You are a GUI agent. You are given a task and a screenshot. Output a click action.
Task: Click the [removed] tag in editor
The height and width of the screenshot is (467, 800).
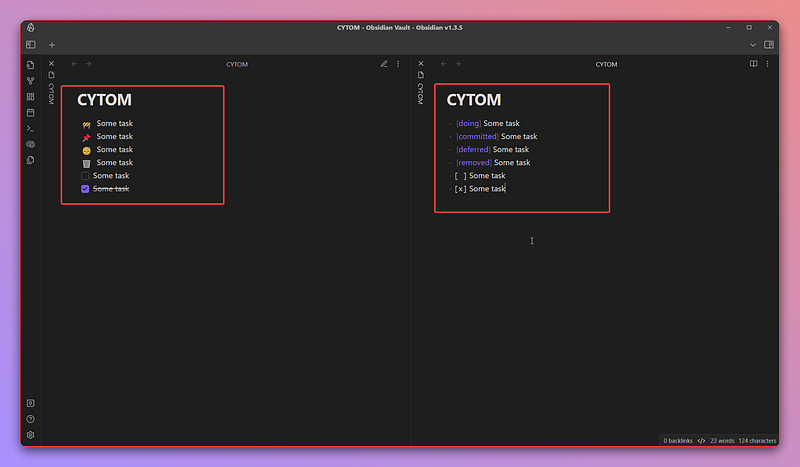473,162
